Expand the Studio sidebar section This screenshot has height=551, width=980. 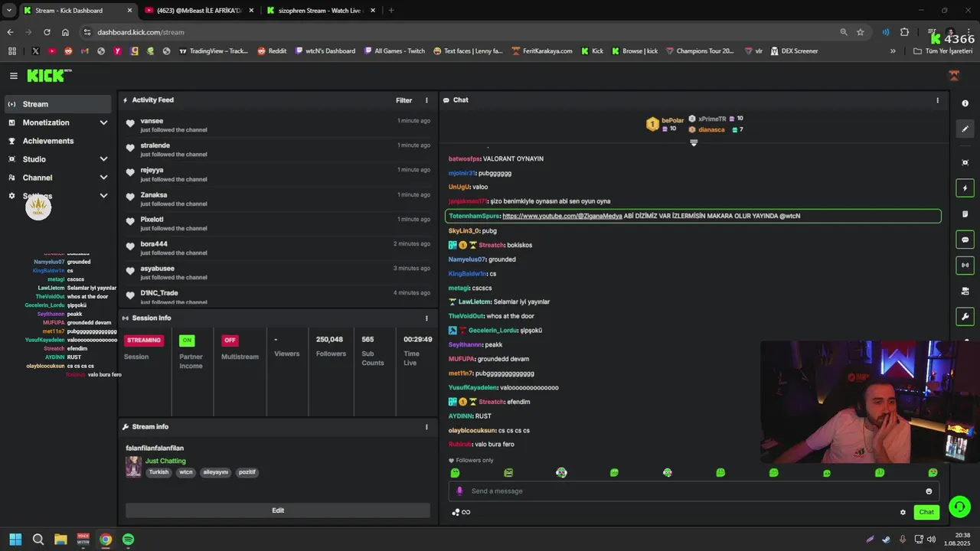(103, 159)
